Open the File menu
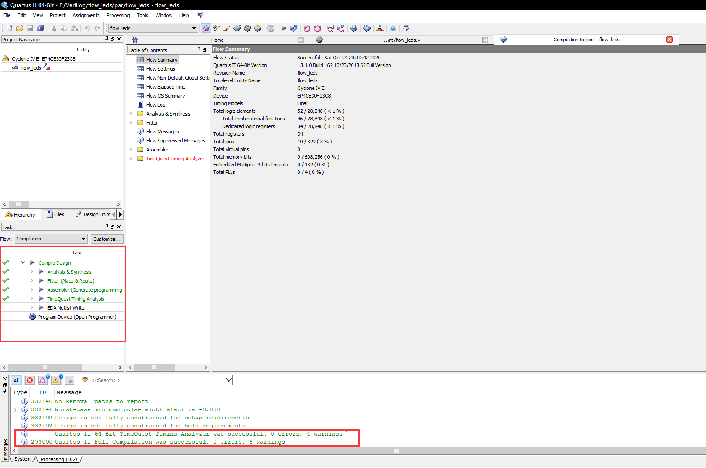The width and height of the screenshot is (706, 468). point(7,15)
